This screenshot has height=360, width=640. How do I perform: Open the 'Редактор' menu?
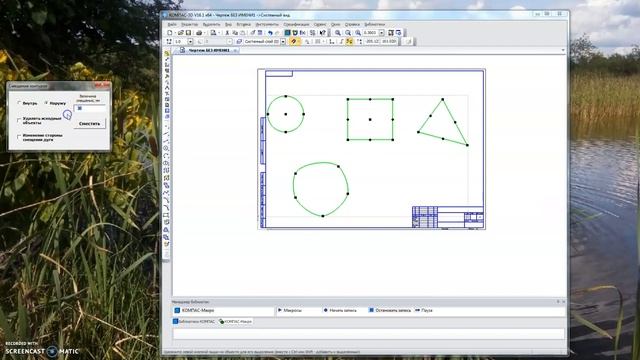coord(189,24)
